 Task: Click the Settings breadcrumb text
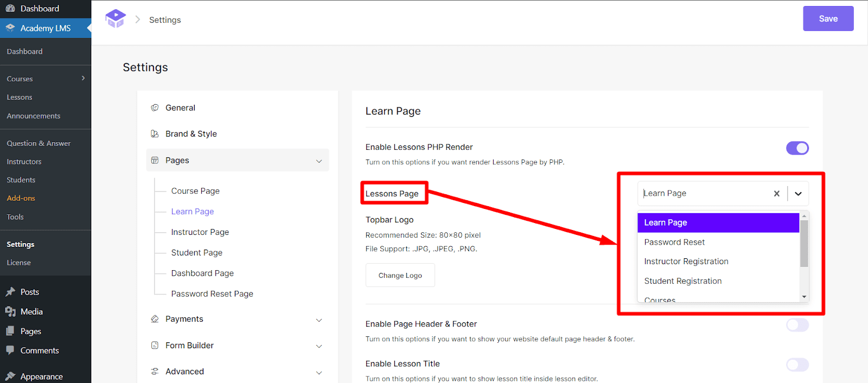tap(165, 20)
